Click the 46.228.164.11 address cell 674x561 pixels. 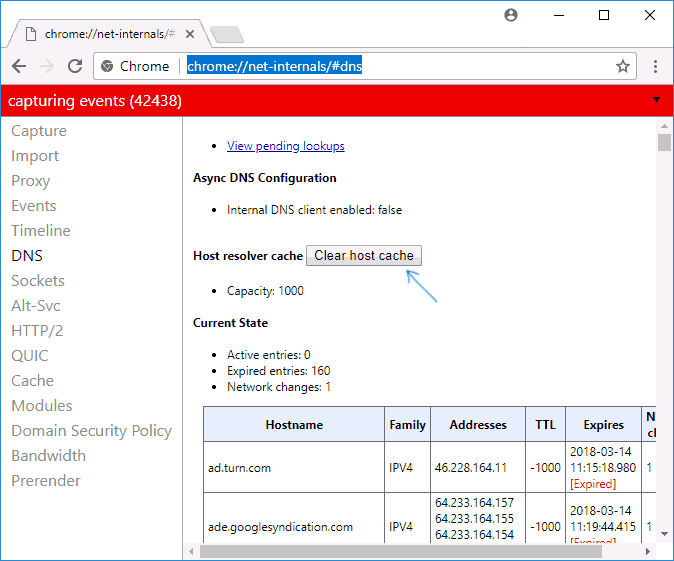478,467
